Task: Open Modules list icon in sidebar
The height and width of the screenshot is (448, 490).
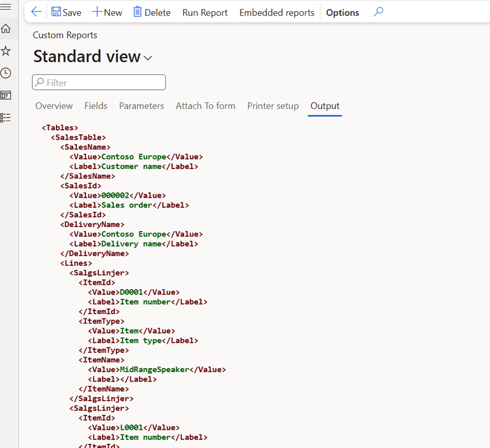Action: click(6, 118)
